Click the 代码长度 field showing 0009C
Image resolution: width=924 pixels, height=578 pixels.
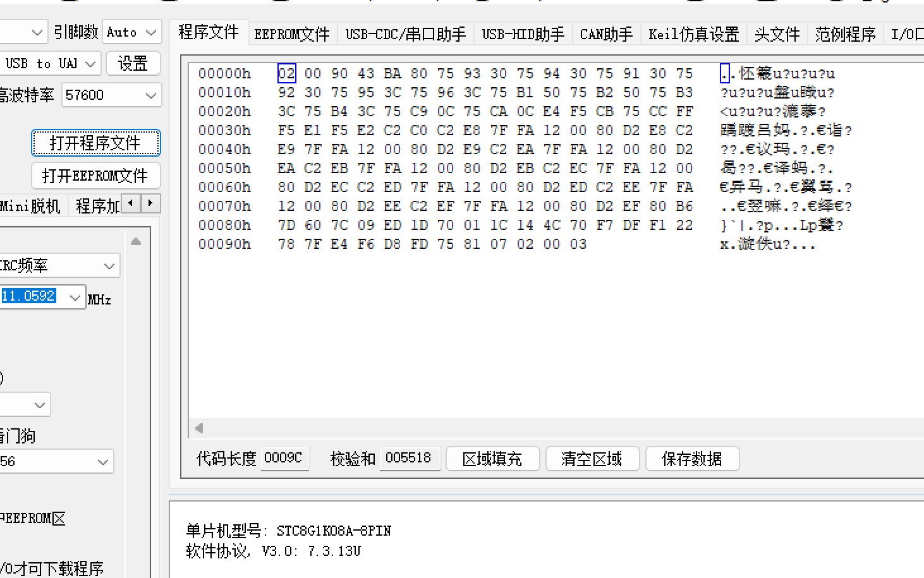pyautogui.click(x=284, y=458)
